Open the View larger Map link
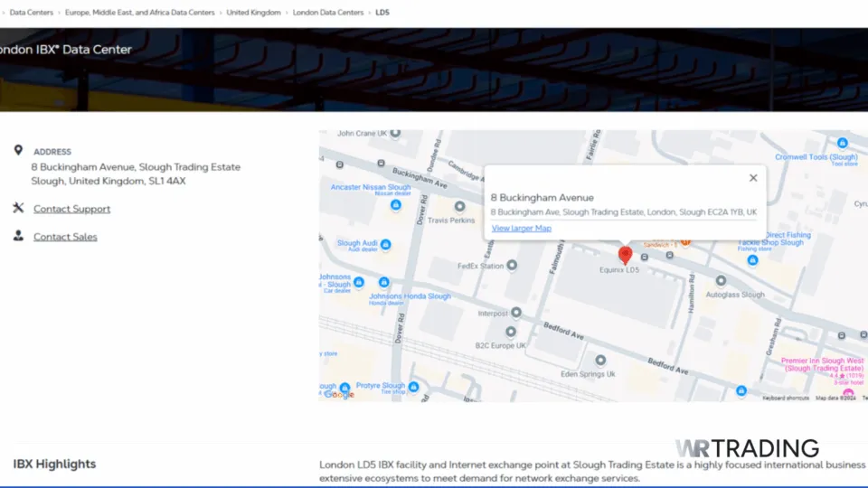 coord(521,229)
